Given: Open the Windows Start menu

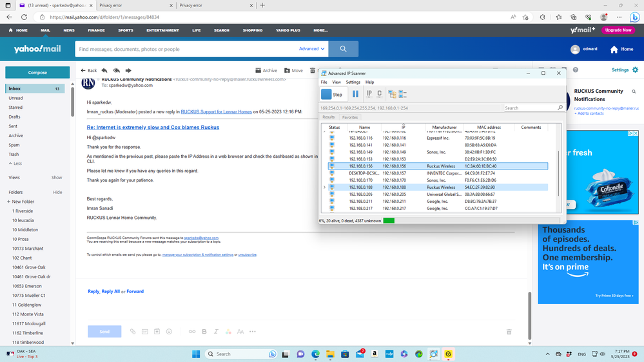Looking at the screenshot, I should (196, 354).
